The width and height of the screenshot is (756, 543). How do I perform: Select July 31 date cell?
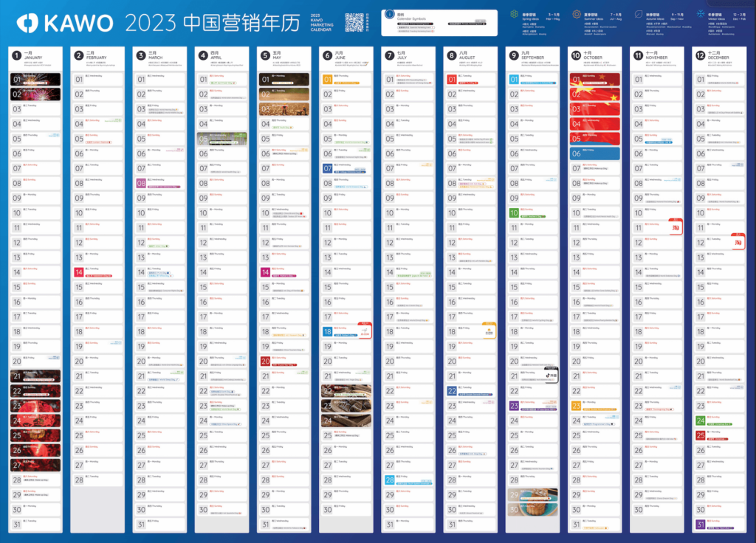click(408, 525)
